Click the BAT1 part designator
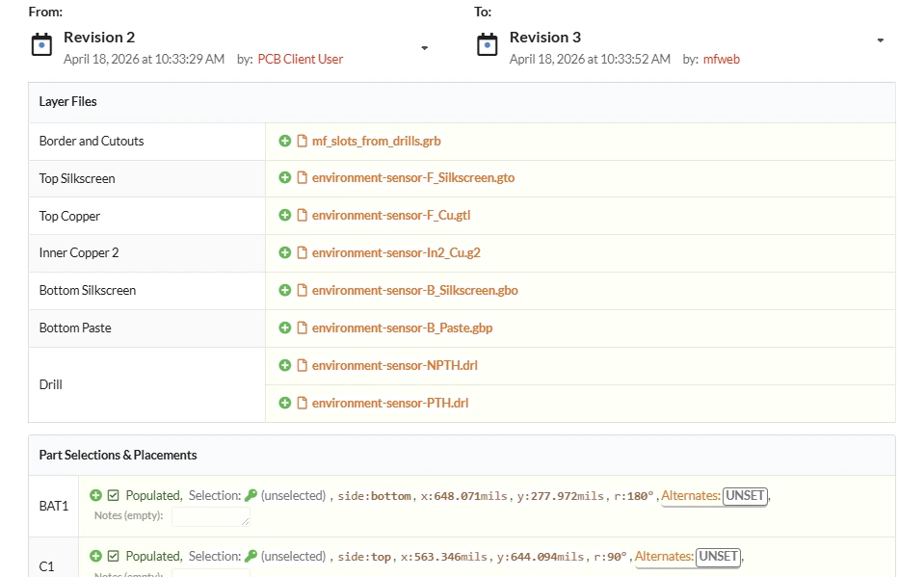Screen dimensions: 924x577 tap(54, 506)
